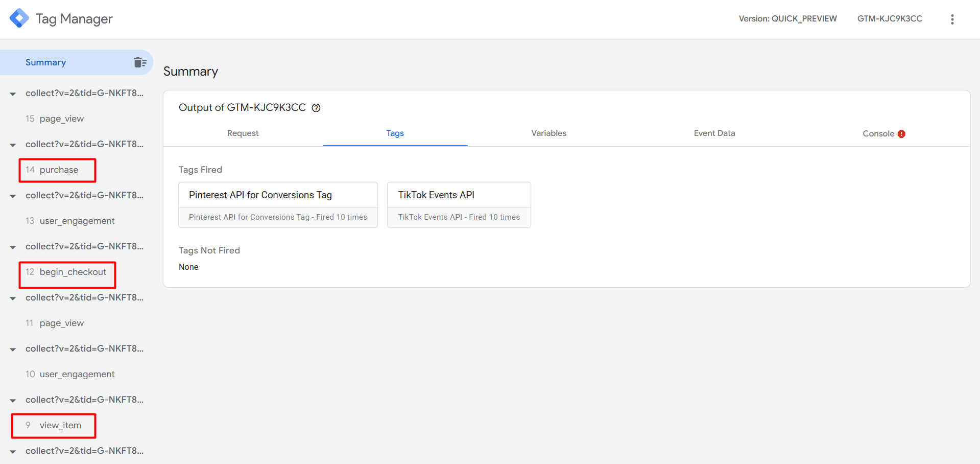Click the help icon next to GTM-KJC9K3CC
980x464 pixels.
[x=316, y=108]
